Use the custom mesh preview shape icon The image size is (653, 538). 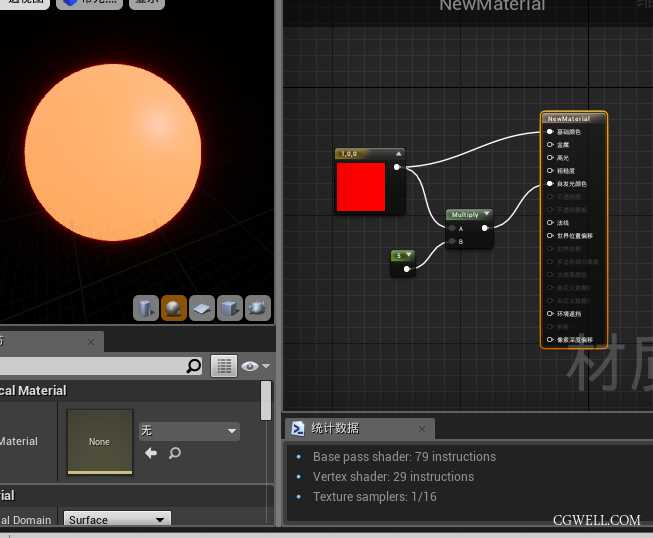coord(258,308)
